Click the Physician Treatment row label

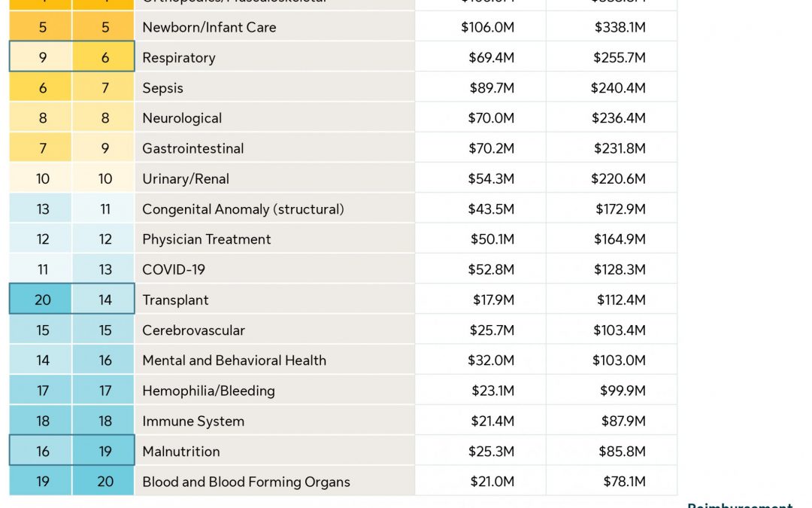[x=207, y=239]
